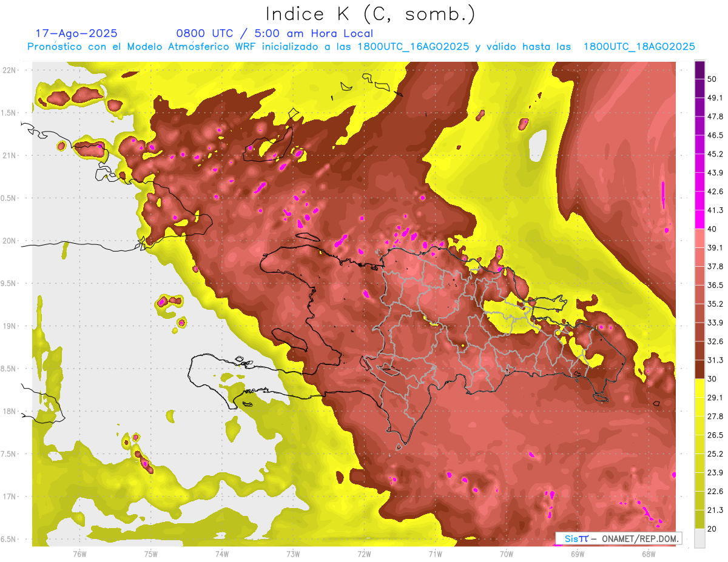This screenshot has width=728, height=562.
Task: Click the magenta color bar segment between 40 and 41.3
Action: click(x=699, y=219)
